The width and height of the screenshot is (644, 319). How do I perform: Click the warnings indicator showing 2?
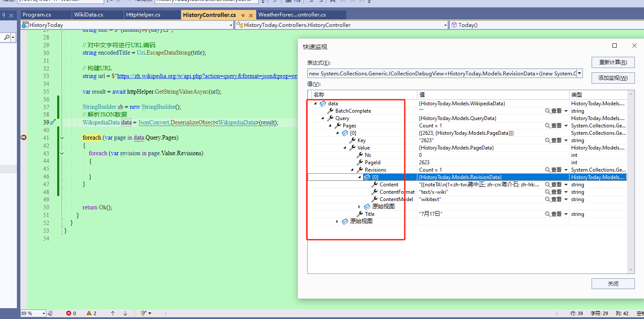(x=91, y=313)
